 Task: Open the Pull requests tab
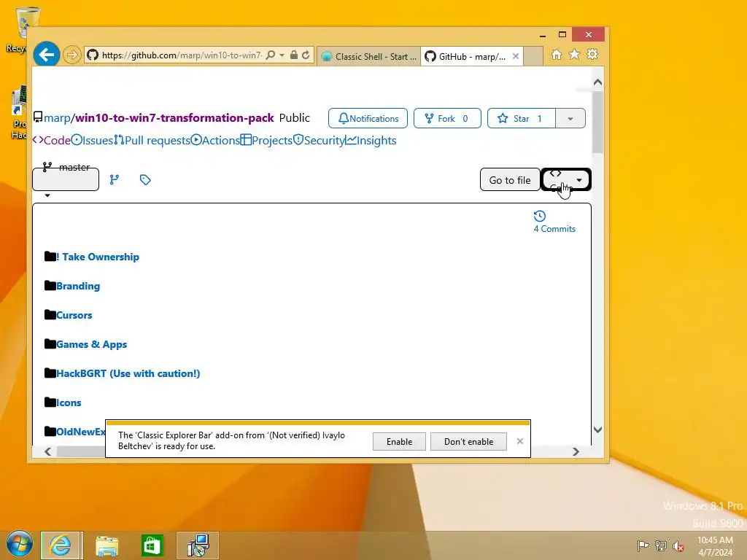tap(152, 141)
